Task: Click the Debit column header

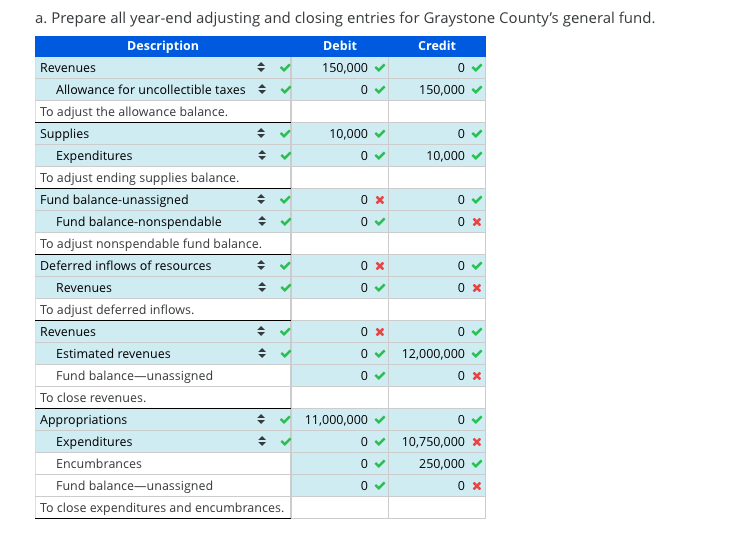Action: coord(340,46)
